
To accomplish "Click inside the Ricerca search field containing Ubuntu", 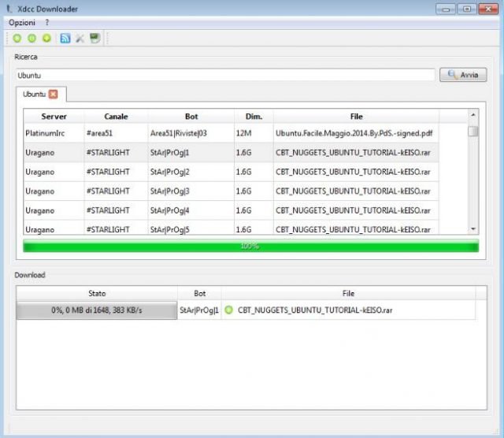I will point(226,76).
